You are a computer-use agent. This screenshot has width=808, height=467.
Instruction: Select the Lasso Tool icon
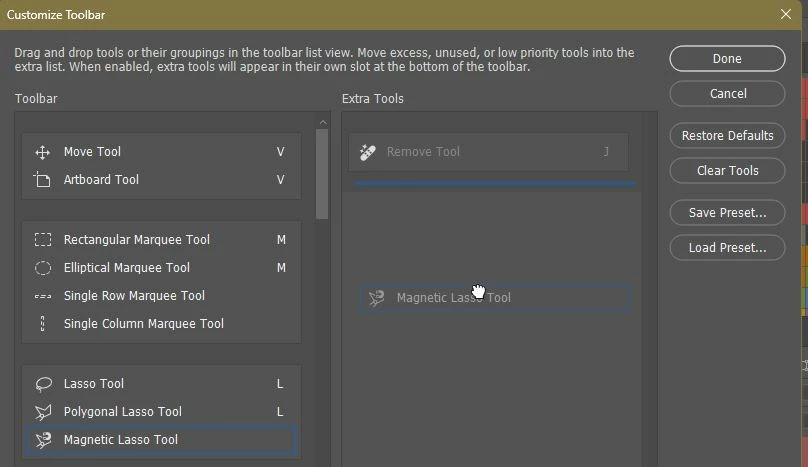click(x=43, y=384)
